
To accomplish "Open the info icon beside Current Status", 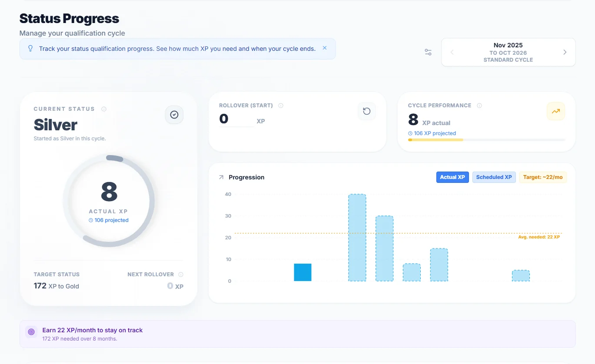I will point(104,109).
